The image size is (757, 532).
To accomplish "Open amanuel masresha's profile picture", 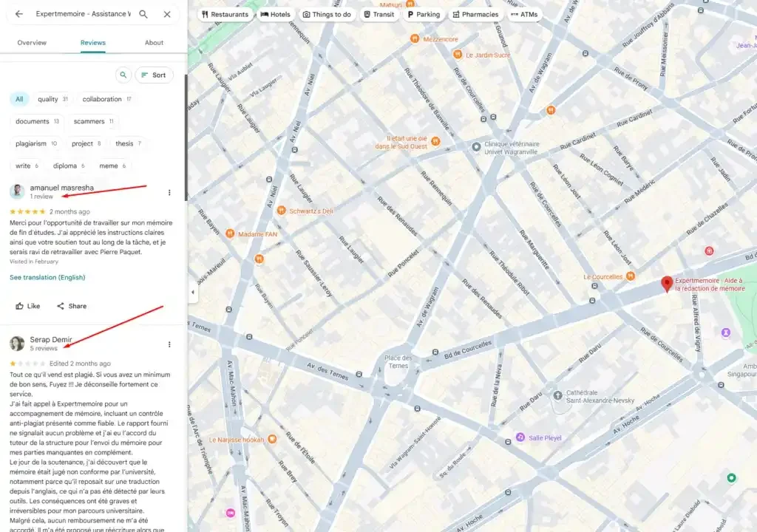I will pos(18,191).
